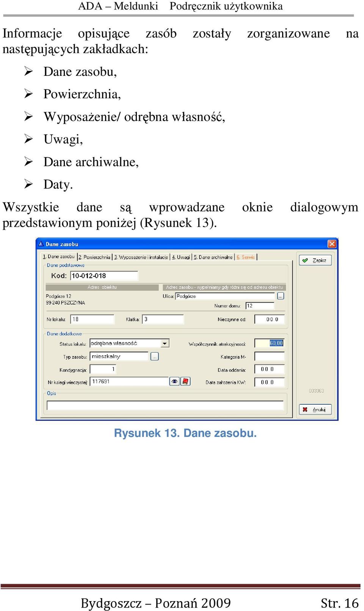Screen dimensions: 364x611
Task: Expand the Status lokalu dropdown
Action: (x=165, y=344)
